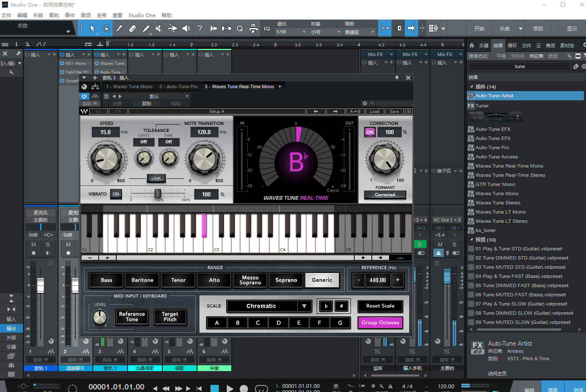Screen dimensions: 586x392
Task: Switch to browser 乐器 tab
Action: (x=484, y=46)
